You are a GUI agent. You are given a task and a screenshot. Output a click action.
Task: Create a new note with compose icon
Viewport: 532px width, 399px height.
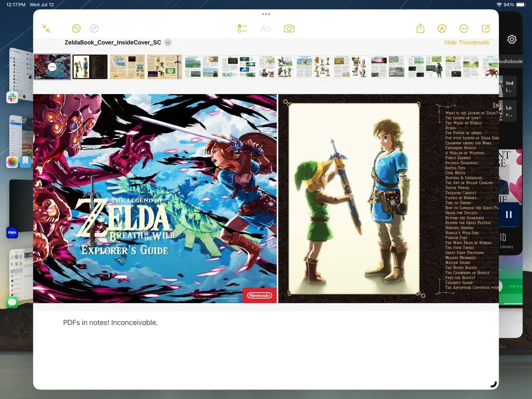pos(486,29)
